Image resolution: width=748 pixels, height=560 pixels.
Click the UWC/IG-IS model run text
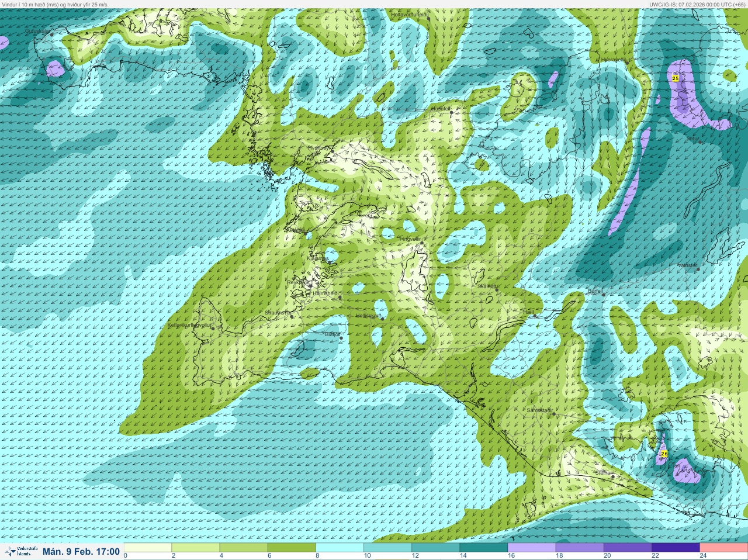[698, 4]
